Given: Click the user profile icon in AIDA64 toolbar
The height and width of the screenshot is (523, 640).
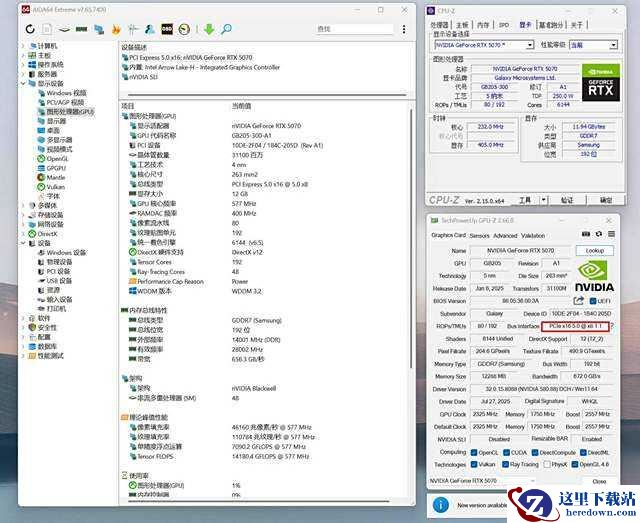Looking at the screenshot, I should pyautogui.click(x=150, y=29).
